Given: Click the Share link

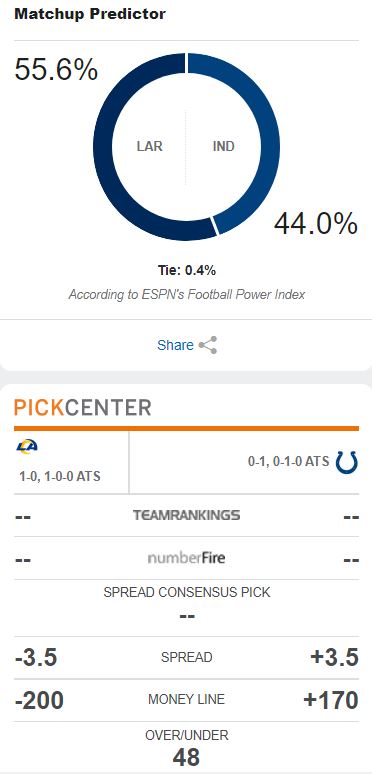Looking at the screenshot, I should (175, 345).
